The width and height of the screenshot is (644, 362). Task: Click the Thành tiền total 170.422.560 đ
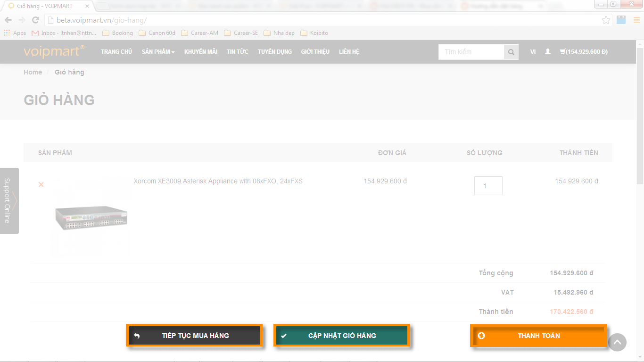click(571, 312)
